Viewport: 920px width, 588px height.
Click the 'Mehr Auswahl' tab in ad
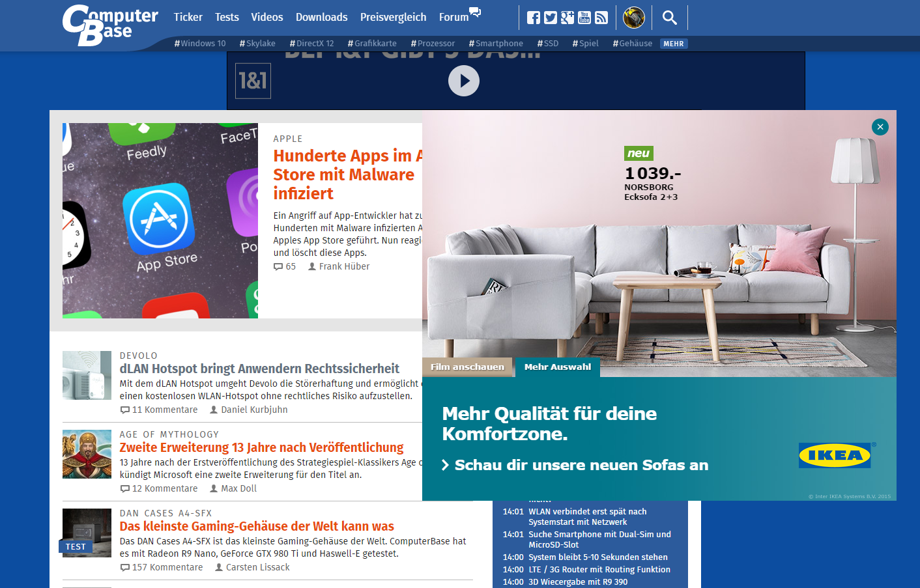tap(558, 367)
